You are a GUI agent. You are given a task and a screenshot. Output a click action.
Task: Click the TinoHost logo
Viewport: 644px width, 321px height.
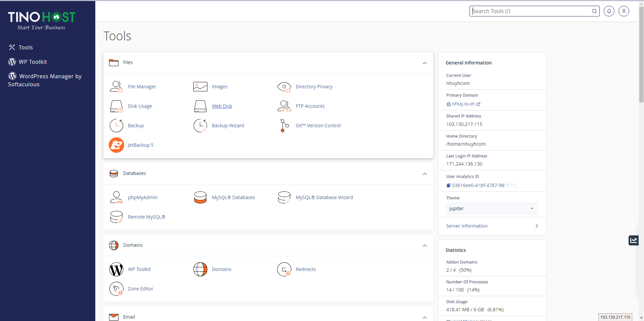[x=41, y=21]
